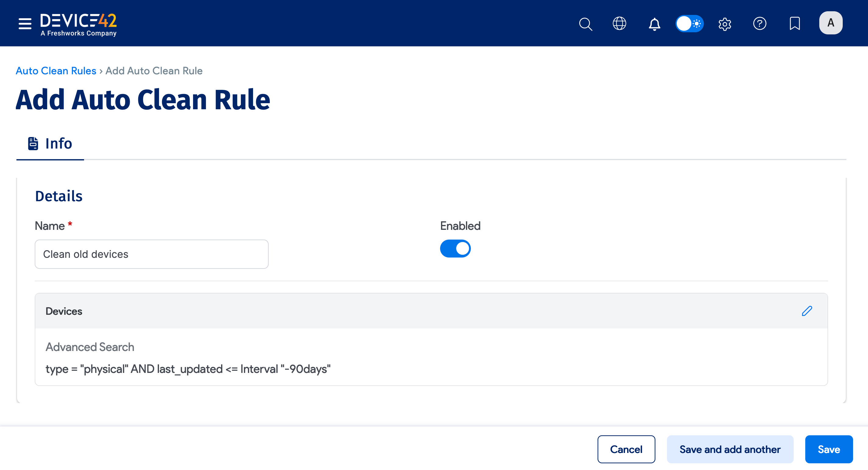
Task: Open the settings gear icon
Action: coord(725,23)
